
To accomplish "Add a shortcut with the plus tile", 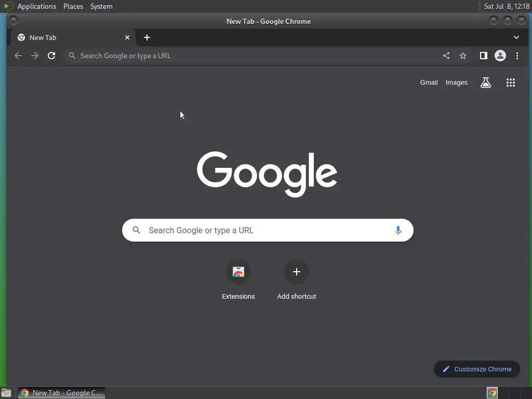I will 297,280.
